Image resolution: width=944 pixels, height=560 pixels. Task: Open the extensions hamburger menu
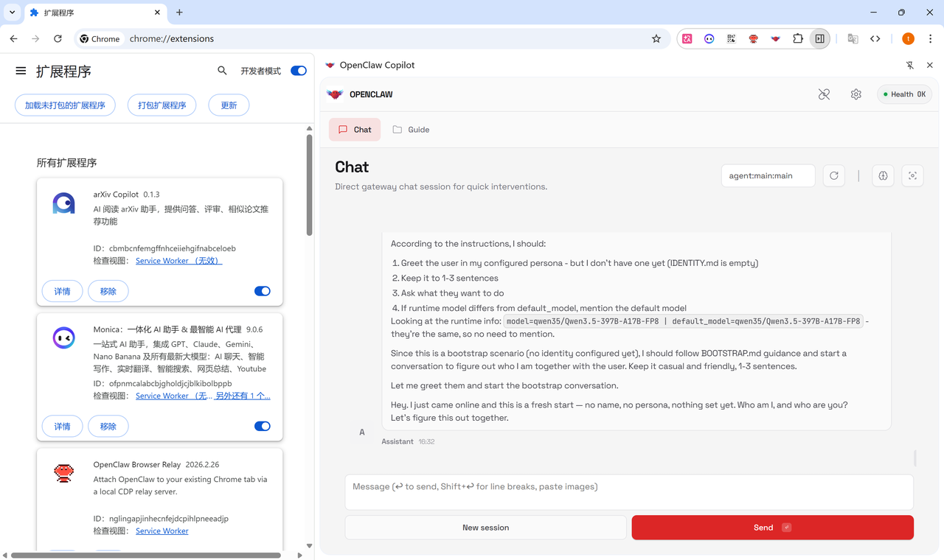point(21,71)
